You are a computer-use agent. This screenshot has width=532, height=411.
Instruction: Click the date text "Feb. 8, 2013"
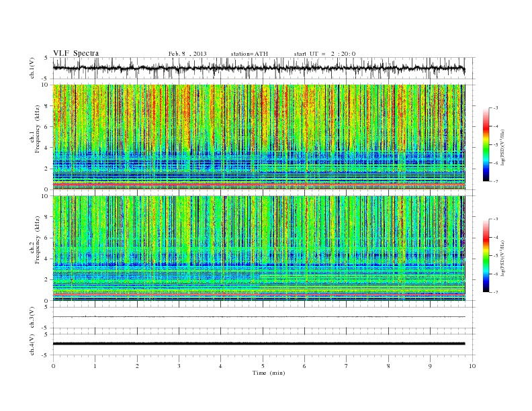tap(187, 54)
